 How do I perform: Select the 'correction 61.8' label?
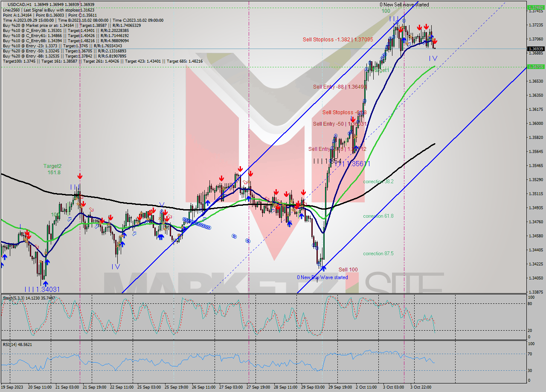point(378,216)
